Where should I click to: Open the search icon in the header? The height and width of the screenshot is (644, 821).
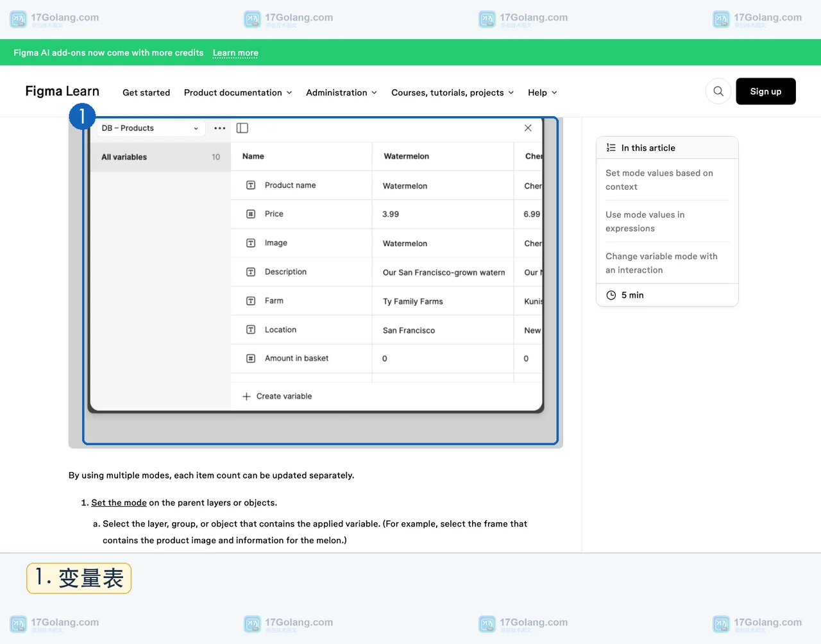pos(718,92)
